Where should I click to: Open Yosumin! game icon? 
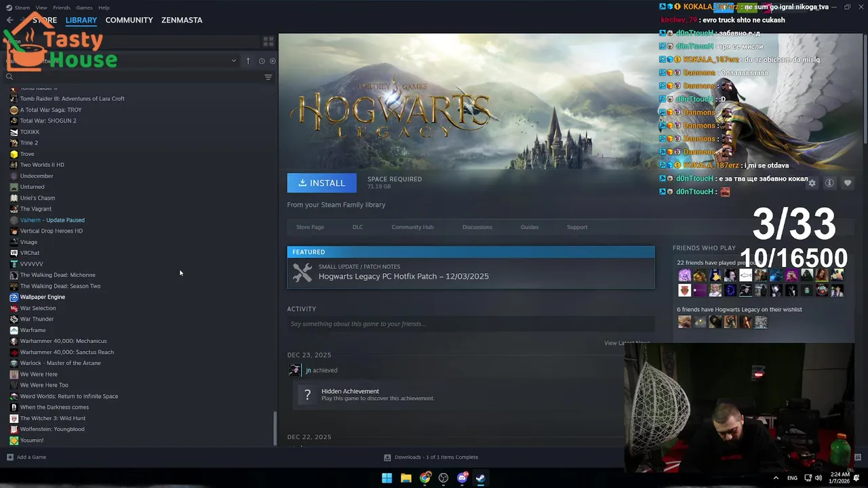14,440
